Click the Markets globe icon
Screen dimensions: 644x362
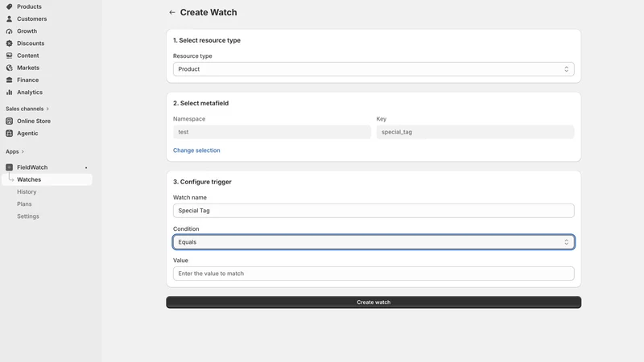(x=9, y=68)
